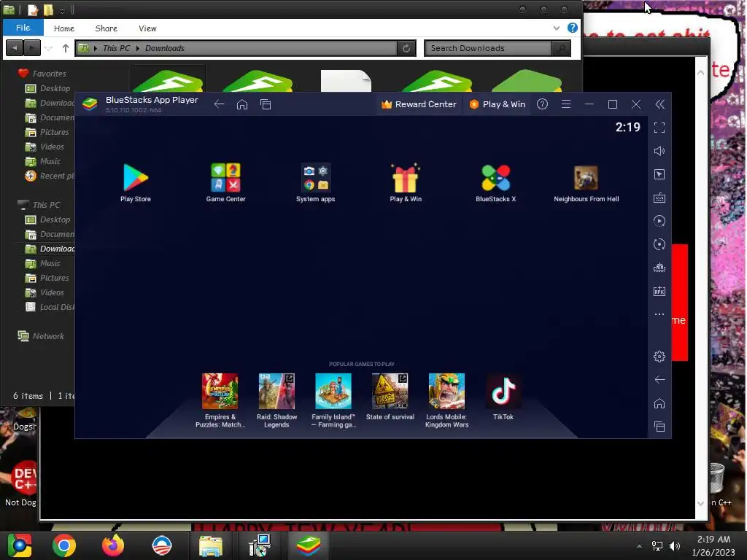
Task: Select Videos under Favorites
Action: coord(45,147)
